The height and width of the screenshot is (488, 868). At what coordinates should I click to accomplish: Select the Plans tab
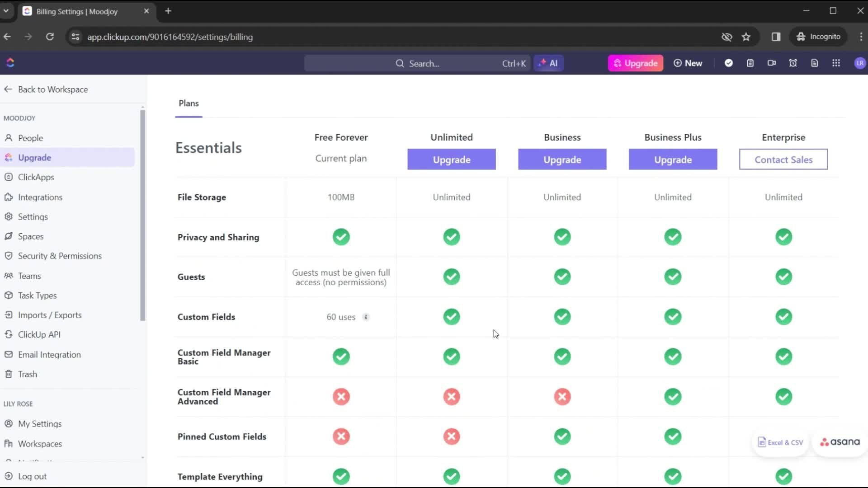click(189, 103)
